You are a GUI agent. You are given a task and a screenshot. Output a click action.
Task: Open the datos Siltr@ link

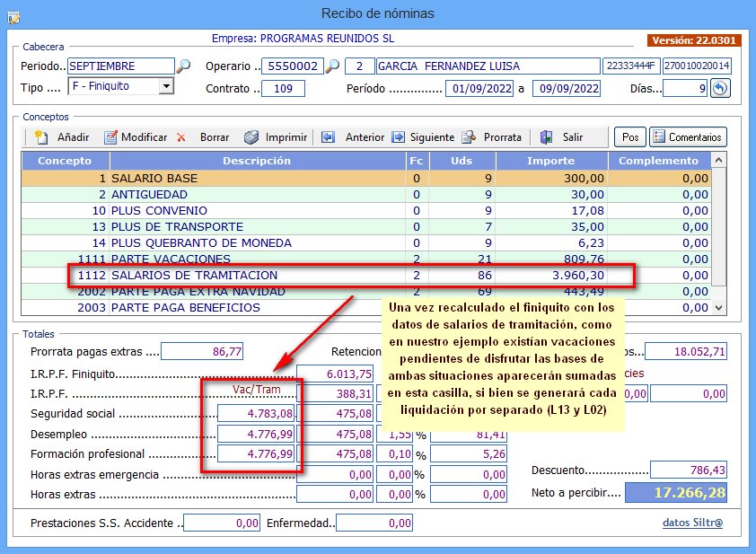tap(692, 522)
